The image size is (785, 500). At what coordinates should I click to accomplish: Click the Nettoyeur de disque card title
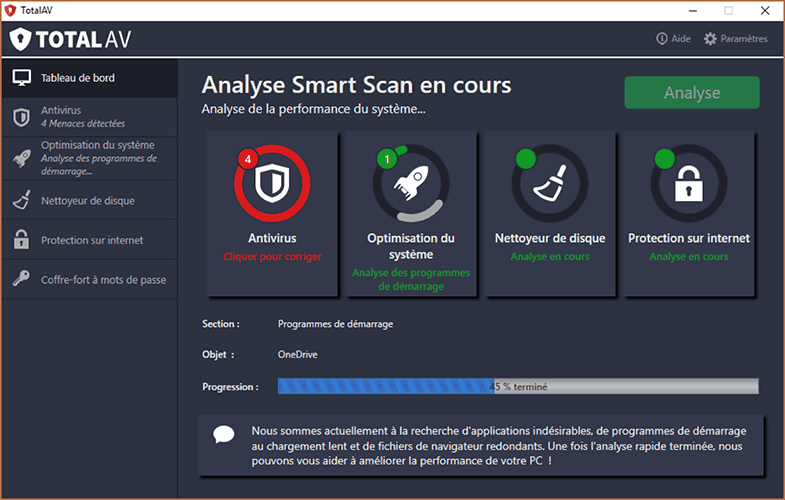tap(550, 238)
